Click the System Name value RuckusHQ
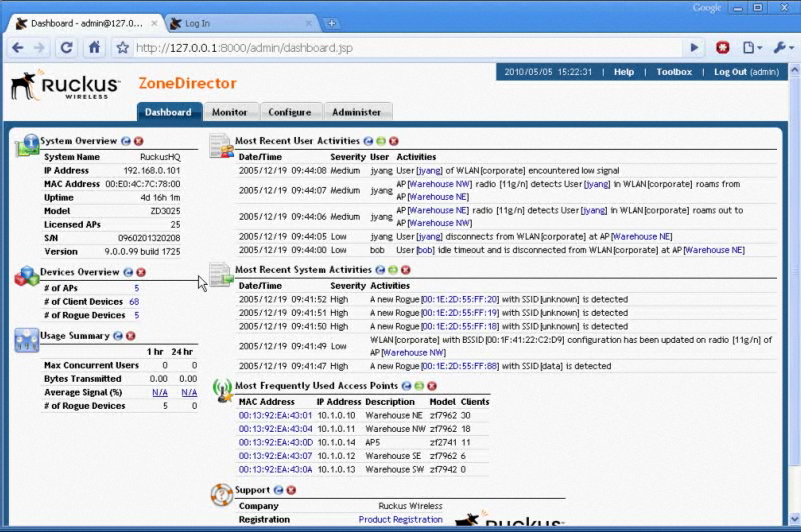The width and height of the screenshot is (801, 532). point(160,157)
